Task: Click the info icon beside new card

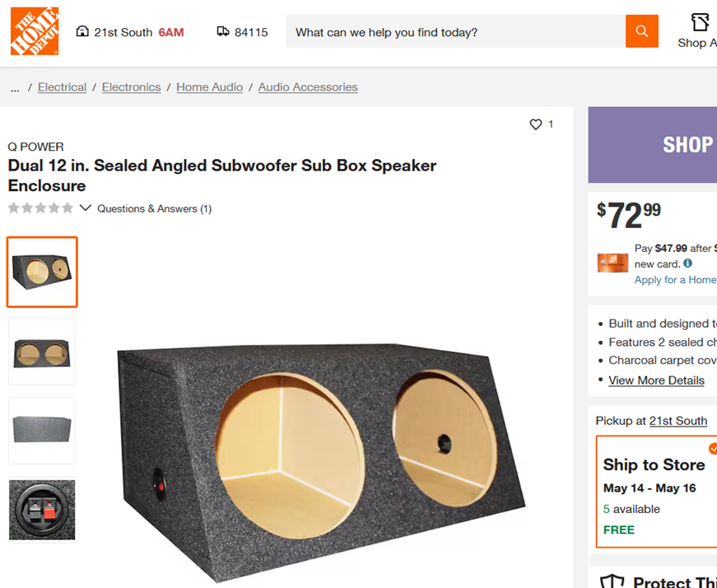Action: [x=688, y=264]
